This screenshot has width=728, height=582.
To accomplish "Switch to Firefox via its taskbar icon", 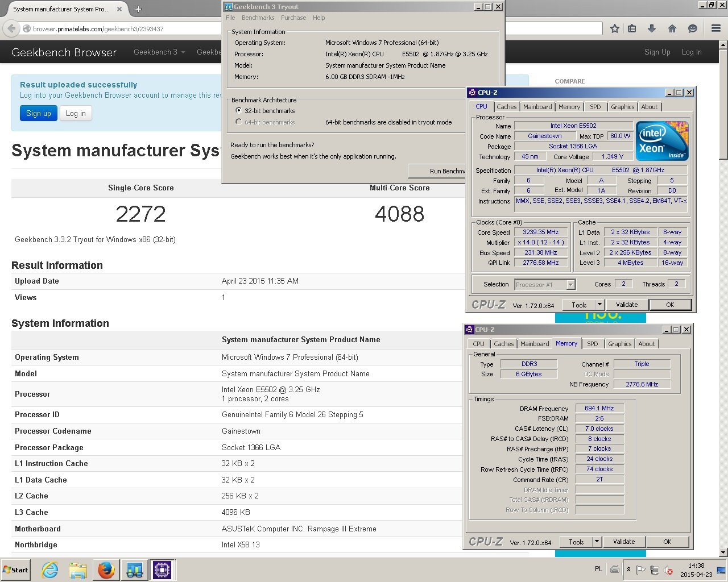I will tap(106, 569).
